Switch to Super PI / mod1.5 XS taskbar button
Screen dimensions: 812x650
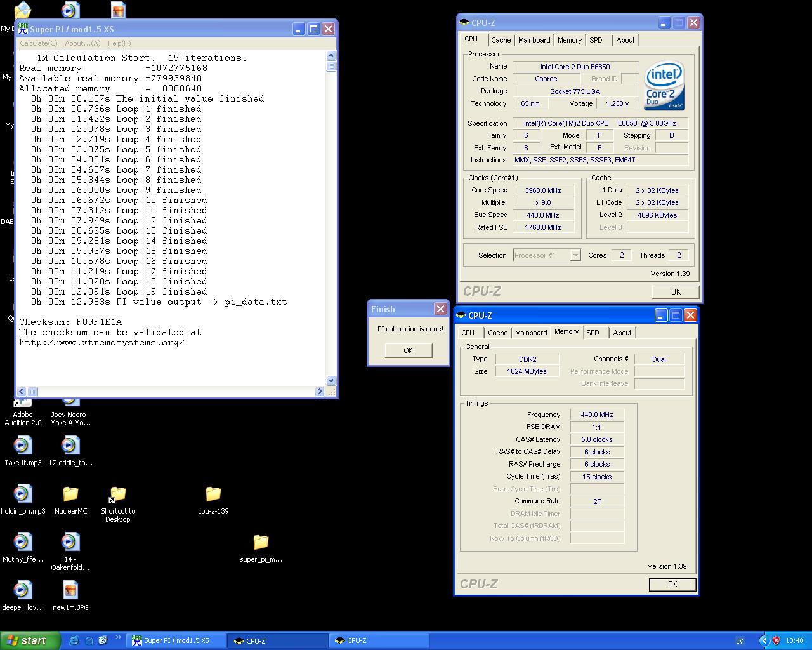click(x=176, y=640)
